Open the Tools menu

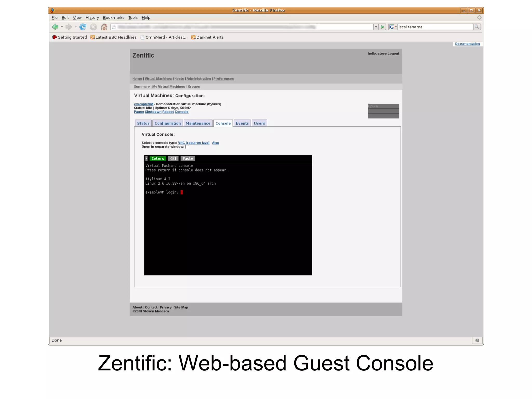pyautogui.click(x=133, y=17)
